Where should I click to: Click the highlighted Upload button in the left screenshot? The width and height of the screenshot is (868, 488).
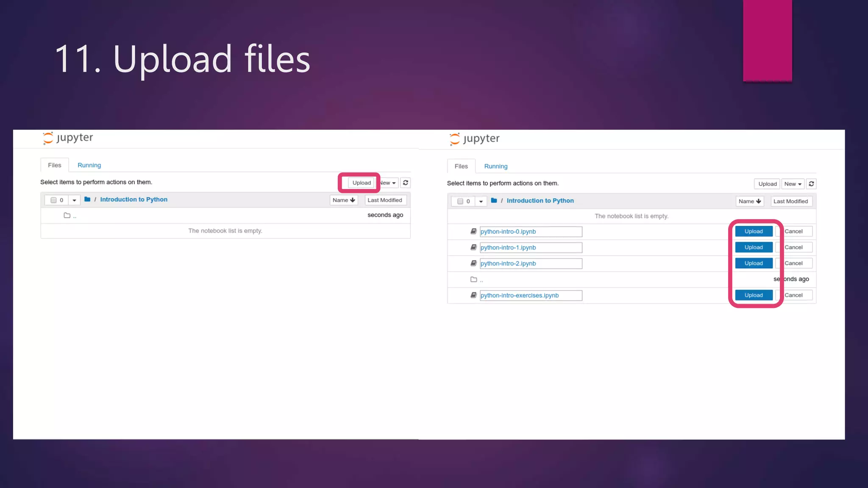[x=362, y=183]
